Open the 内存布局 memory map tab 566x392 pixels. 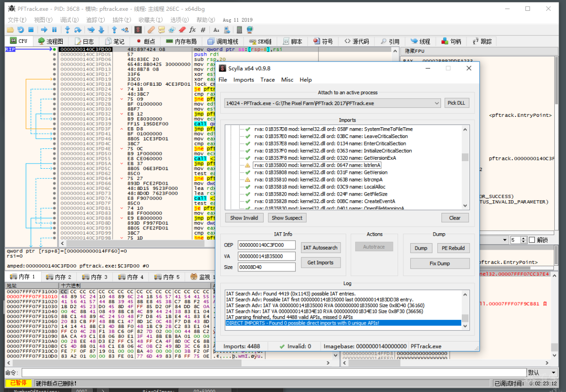181,41
